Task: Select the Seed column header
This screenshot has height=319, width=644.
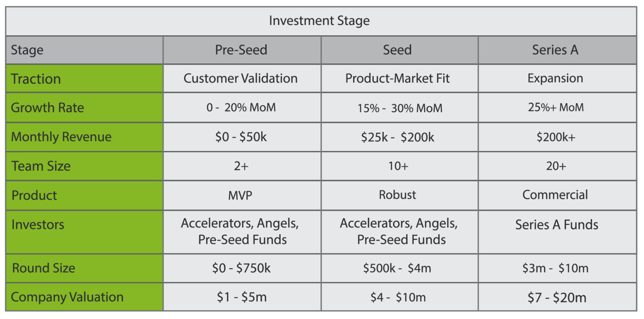Action: (x=397, y=50)
